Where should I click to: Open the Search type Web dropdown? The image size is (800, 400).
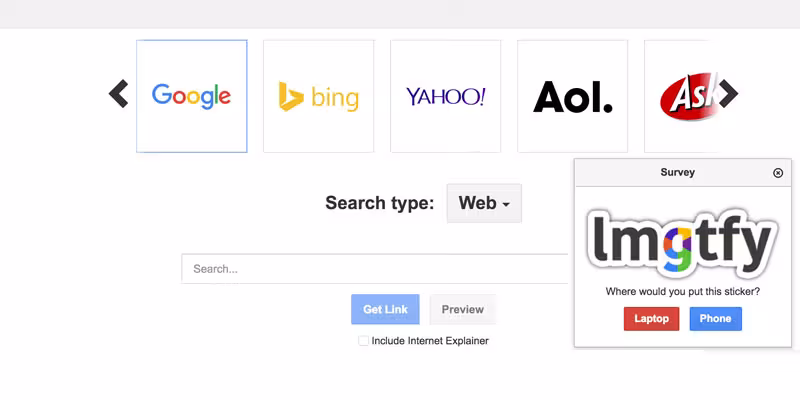484,203
